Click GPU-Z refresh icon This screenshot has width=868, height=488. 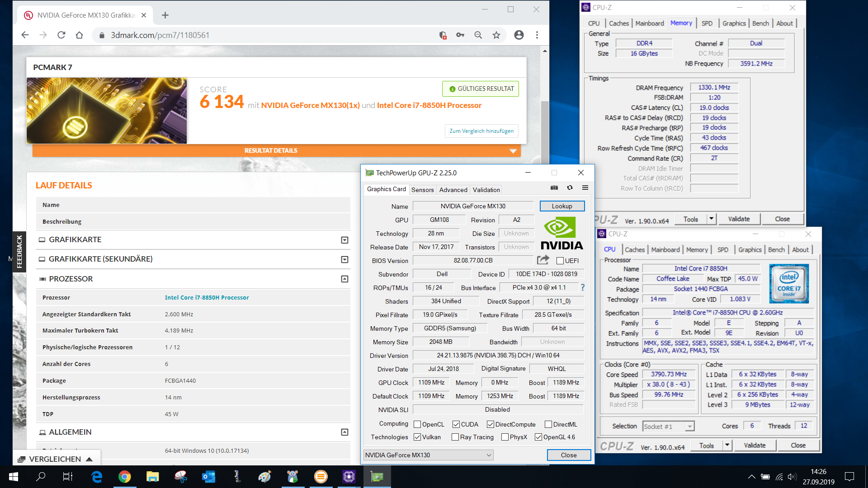[x=570, y=188]
